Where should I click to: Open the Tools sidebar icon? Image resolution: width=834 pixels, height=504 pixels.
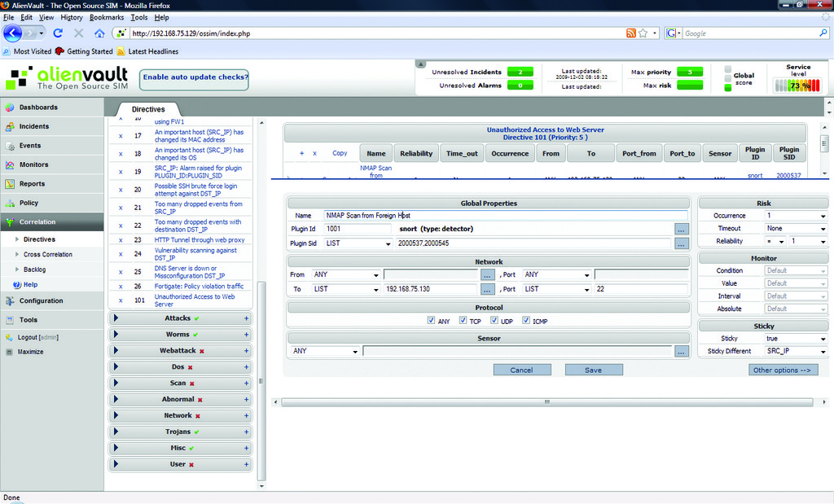pos(10,320)
